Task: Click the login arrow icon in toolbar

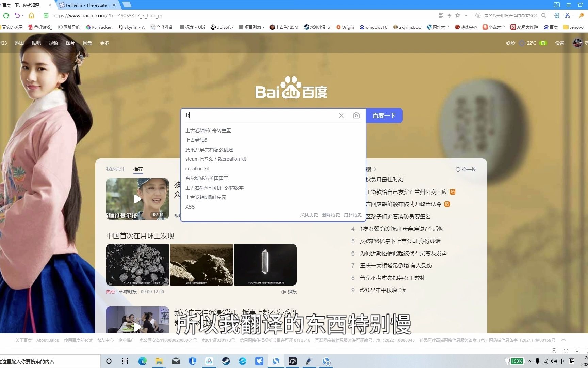Action: [556, 15]
